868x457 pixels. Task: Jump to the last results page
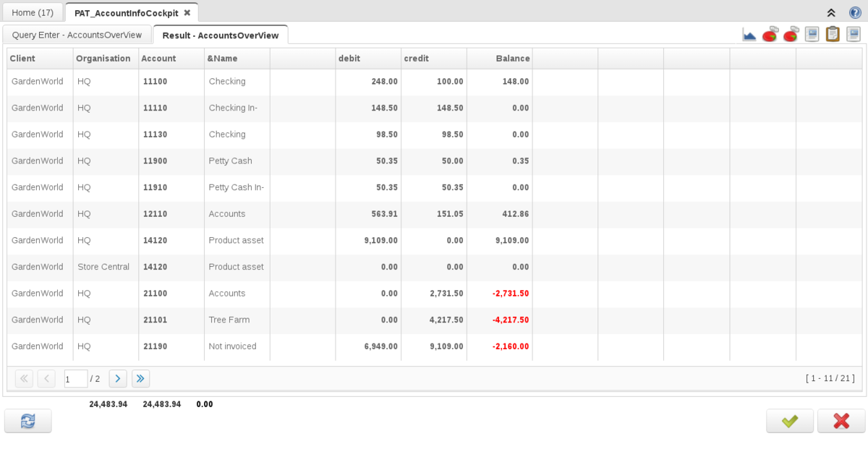click(x=140, y=378)
